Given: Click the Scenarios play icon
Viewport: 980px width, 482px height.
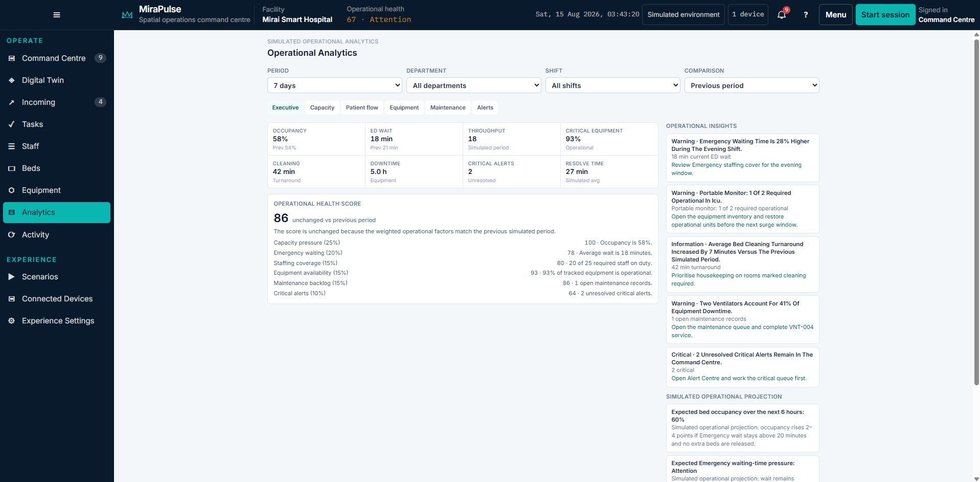Looking at the screenshot, I should coord(12,277).
